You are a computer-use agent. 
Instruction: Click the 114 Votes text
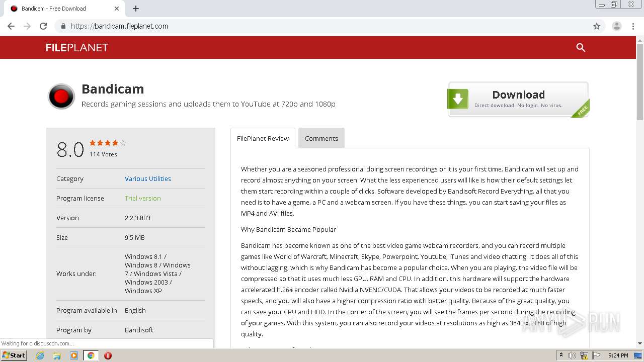coord(103,154)
